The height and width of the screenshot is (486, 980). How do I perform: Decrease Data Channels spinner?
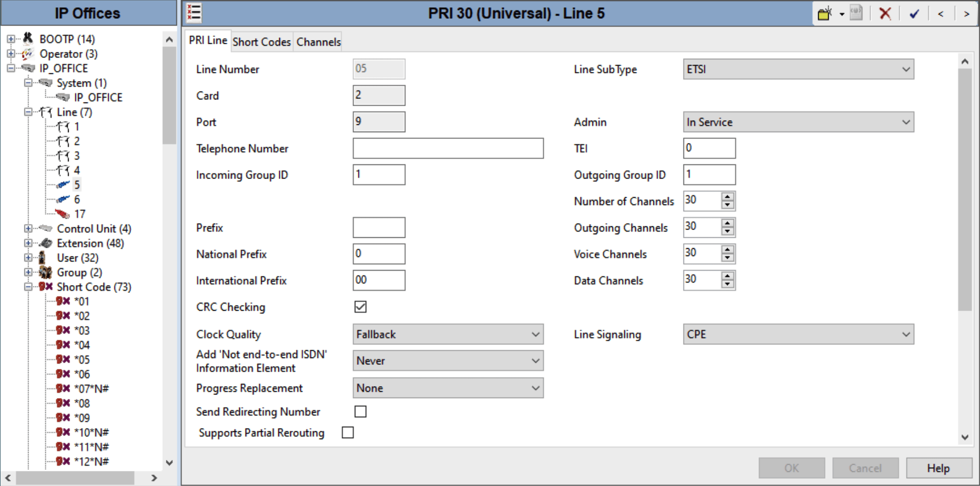pyautogui.click(x=728, y=285)
